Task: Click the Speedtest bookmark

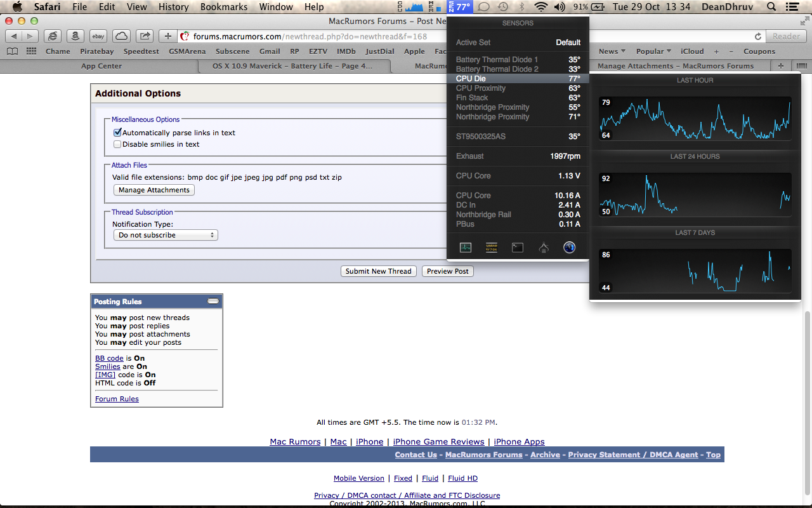Action: pyautogui.click(x=141, y=51)
